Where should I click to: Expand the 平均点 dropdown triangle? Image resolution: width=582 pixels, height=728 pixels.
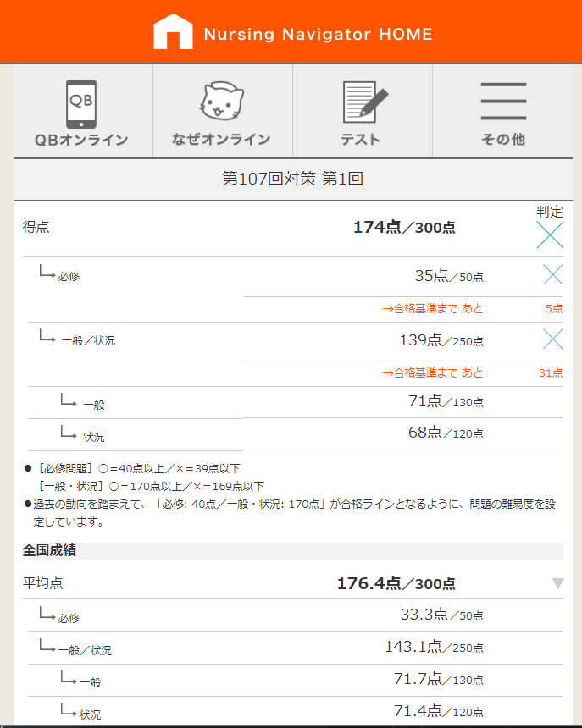tap(557, 583)
